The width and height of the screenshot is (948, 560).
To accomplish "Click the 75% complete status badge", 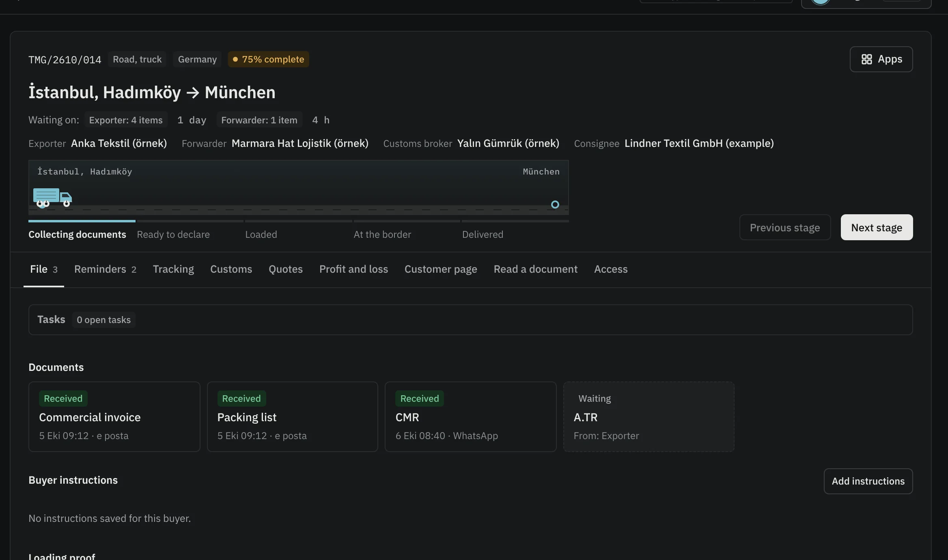I will (268, 59).
